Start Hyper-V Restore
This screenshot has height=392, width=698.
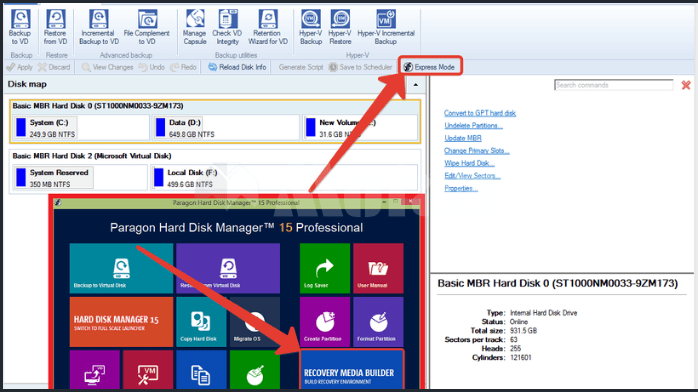coord(340,28)
